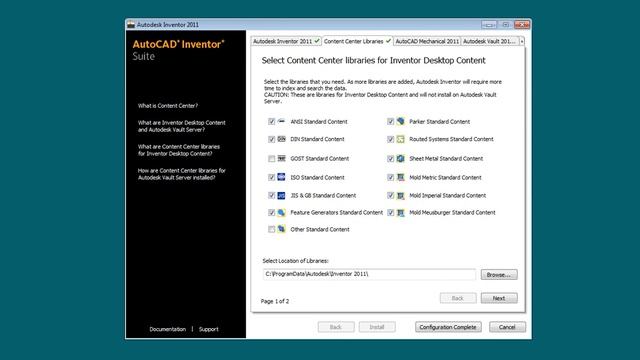Uncheck Parker Standard Content checkbox
Viewport: 640px width, 360px height.
click(391, 122)
